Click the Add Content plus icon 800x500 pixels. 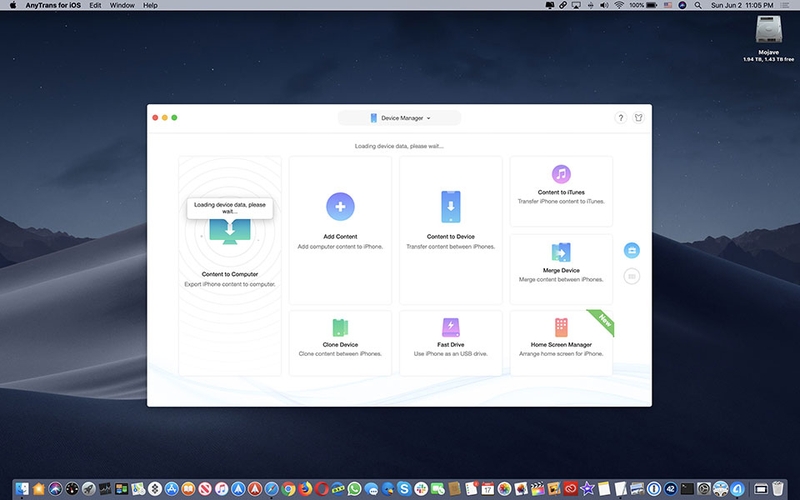pyautogui.click(x=340, y=207)
